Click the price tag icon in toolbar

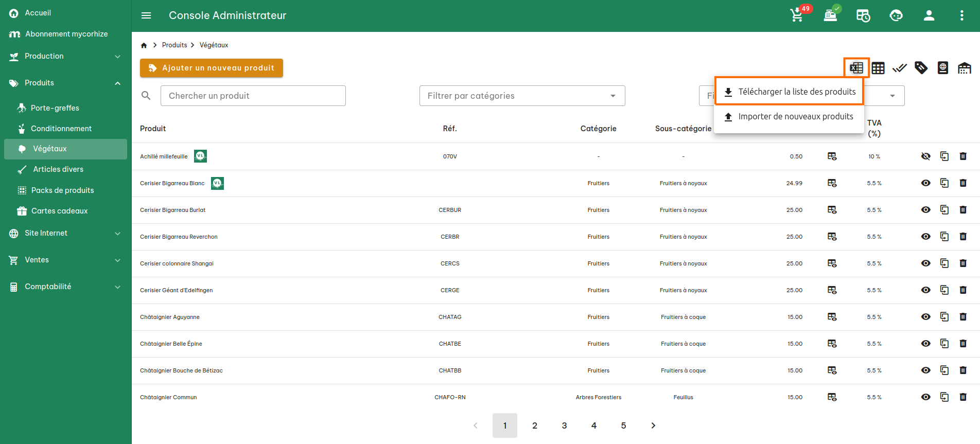pos(921,68)
